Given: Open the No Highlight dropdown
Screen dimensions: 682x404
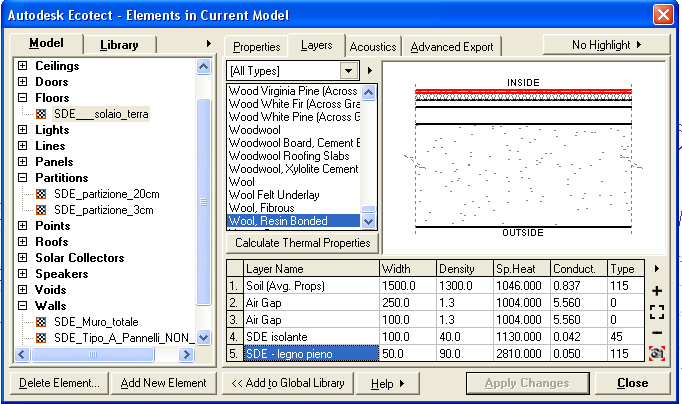Looking at the screenshot, I should [x=606, y=45].
